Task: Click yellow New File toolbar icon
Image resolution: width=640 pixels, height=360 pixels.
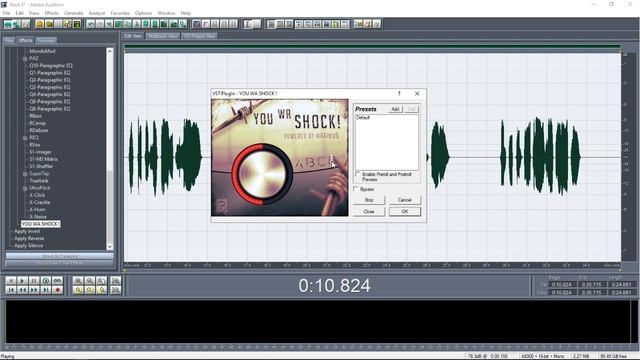Action: [x=40, y=24]
